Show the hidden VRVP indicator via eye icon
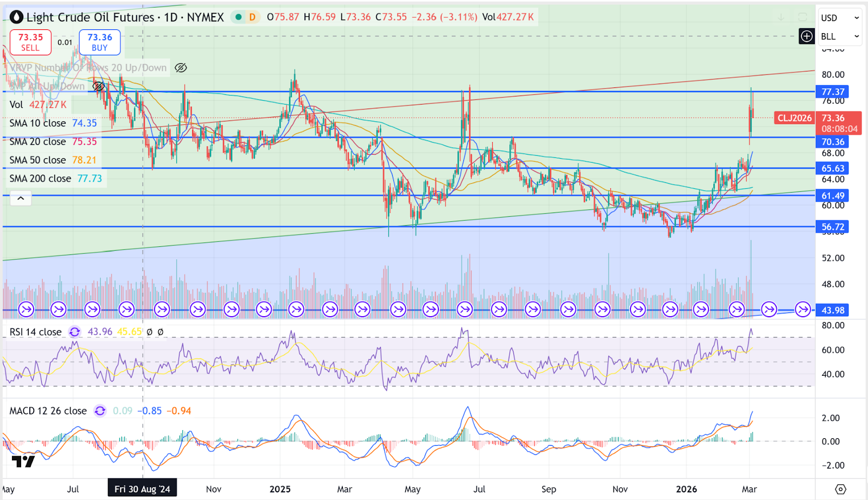 click(181, 68)
